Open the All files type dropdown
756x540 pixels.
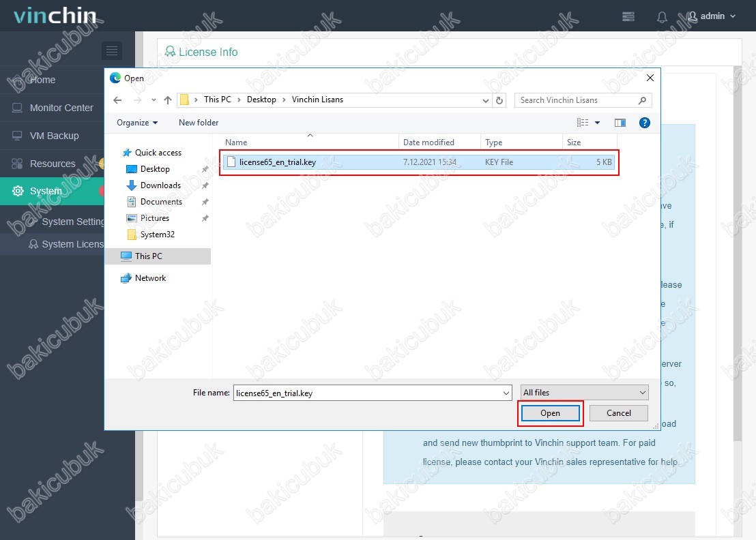(x=584, y=393)
